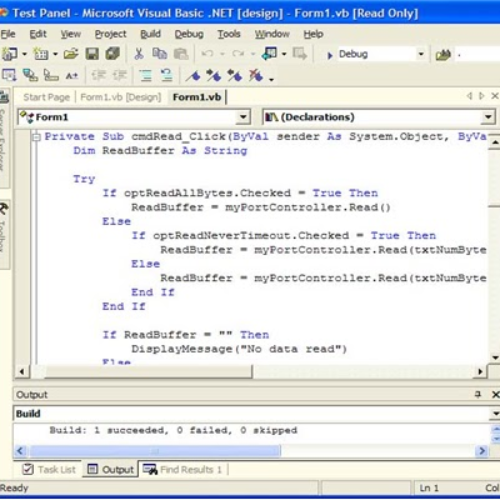This screenshot has width=500, height=500.
Task: Click the Cut scissors icon
Action: click(x=139, y=54)
